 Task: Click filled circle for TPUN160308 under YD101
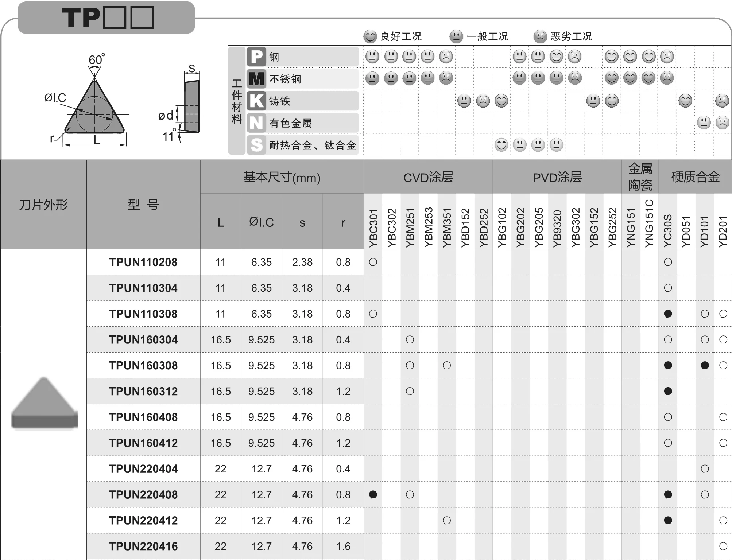pyautogui.click(x=705, y=365)
